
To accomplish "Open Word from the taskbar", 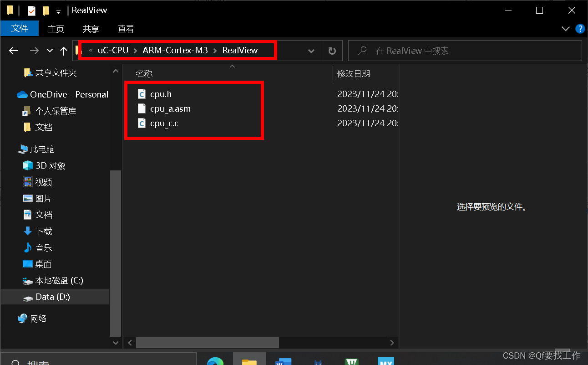I will click(283, 361).
